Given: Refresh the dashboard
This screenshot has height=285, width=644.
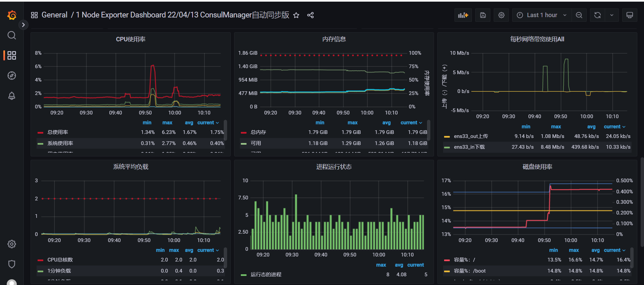Looking at the screenshot, I should (x=597, y=15).
